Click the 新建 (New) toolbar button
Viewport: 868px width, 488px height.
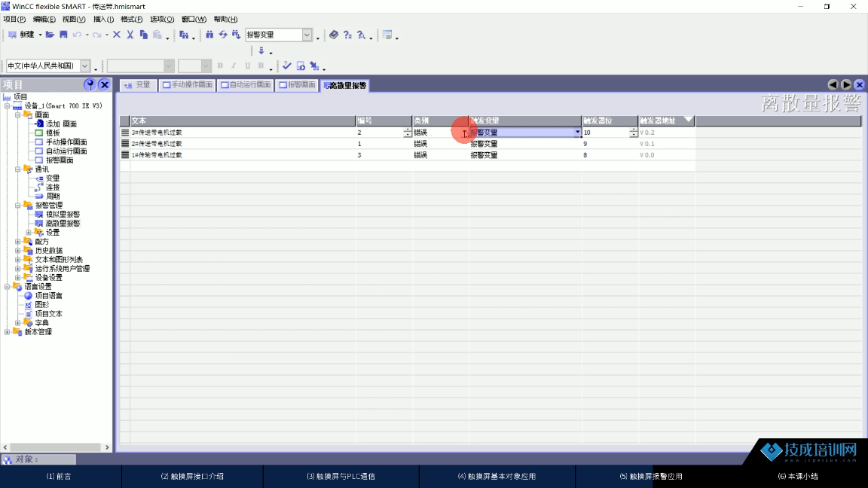pyautogui.click(x=21, y=35)
